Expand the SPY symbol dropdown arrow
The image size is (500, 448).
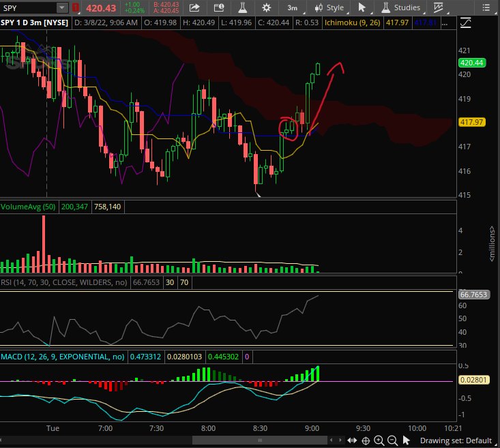coord(62,8)
